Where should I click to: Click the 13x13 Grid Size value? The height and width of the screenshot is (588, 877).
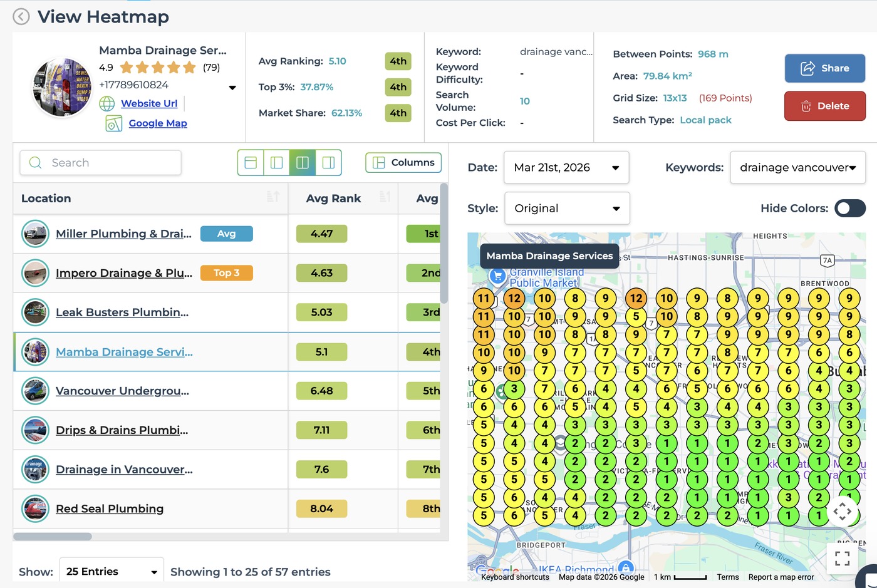(x=675, y=98)
